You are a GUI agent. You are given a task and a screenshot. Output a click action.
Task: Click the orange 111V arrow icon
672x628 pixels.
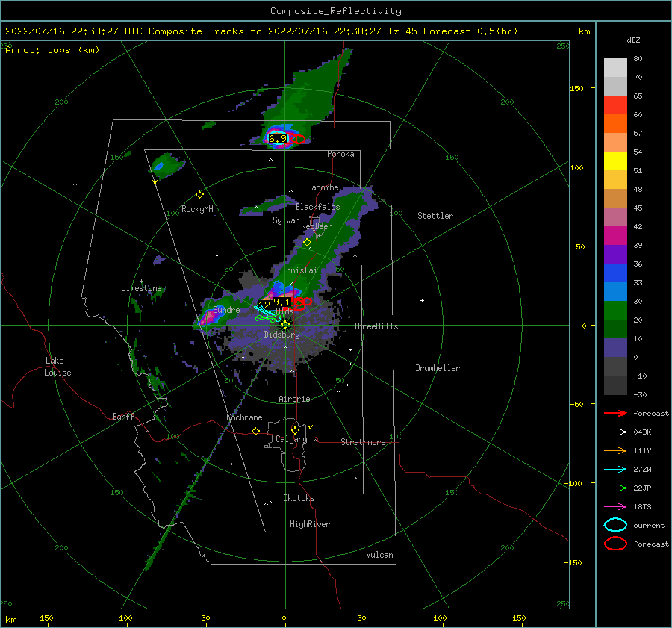(615, 450)
